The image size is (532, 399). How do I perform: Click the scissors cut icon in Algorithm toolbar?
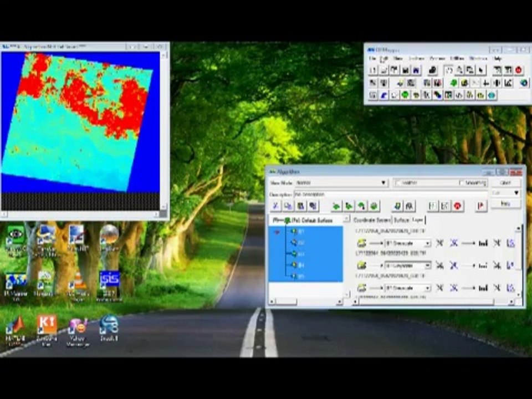point(276,206)
